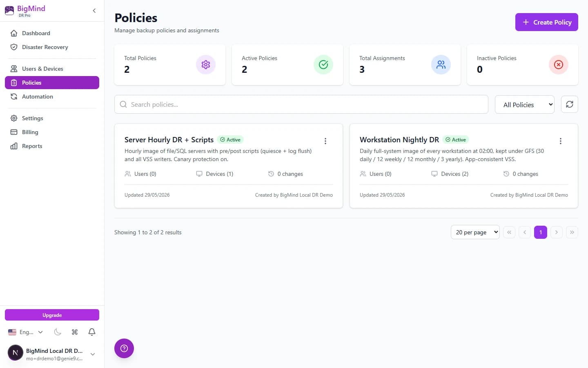
Task: Open Disaster Recovery page
Action: [x=52, y=47]
